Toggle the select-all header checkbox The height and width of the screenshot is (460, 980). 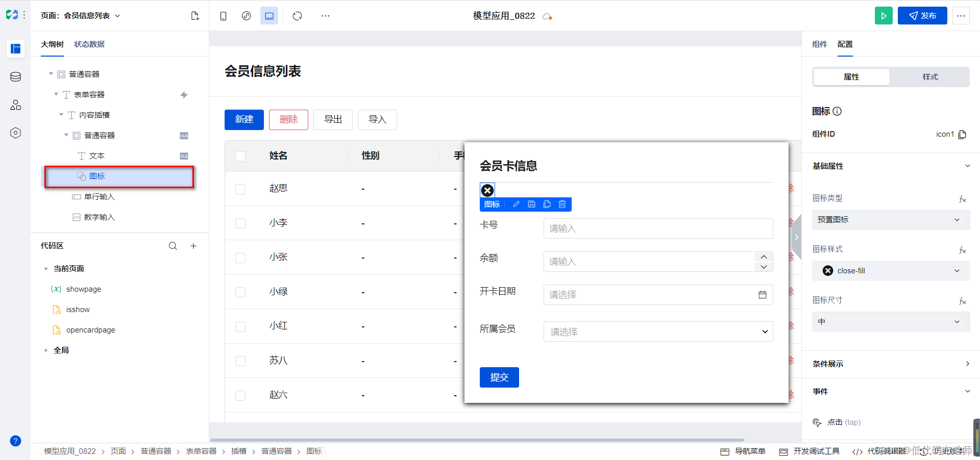pos(240,156)
